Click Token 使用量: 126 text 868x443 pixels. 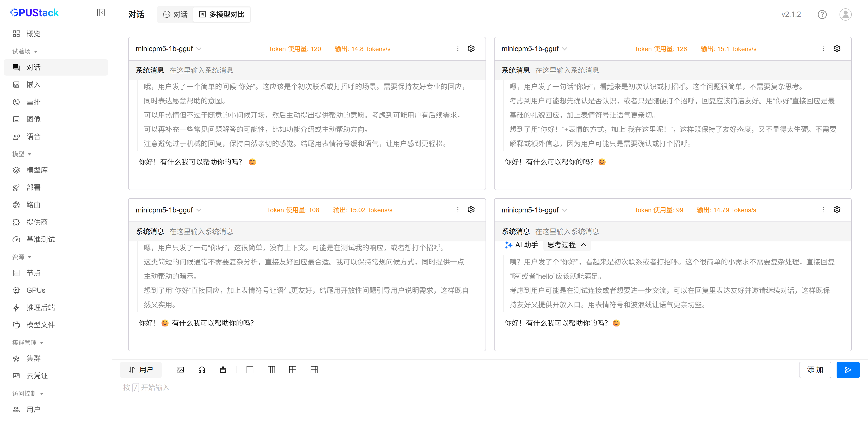(x=660, y=49)
